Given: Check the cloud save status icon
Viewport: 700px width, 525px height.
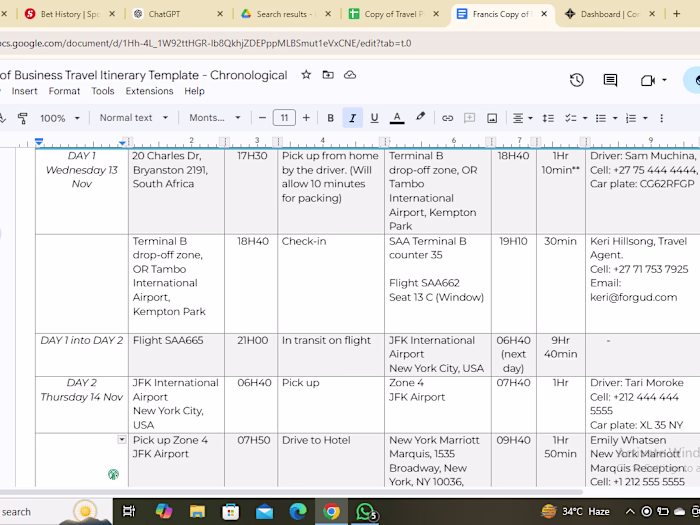Looking at the screenshot, I should tap(350, 75).
